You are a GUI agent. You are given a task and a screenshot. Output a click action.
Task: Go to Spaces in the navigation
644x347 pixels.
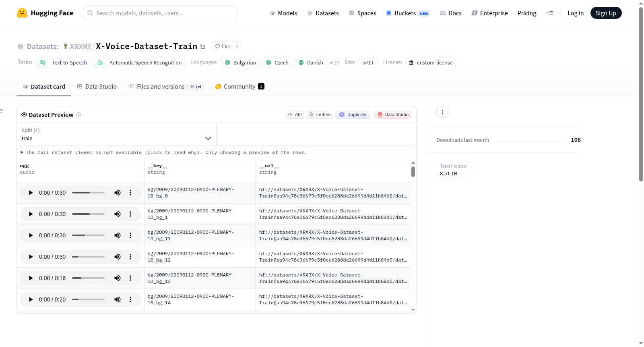(x=362, y=13)
